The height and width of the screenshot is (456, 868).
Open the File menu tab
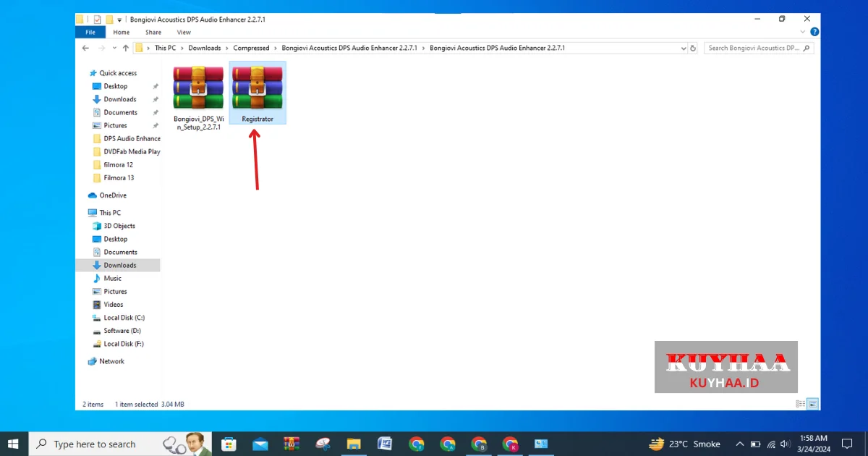click(90, 32)
